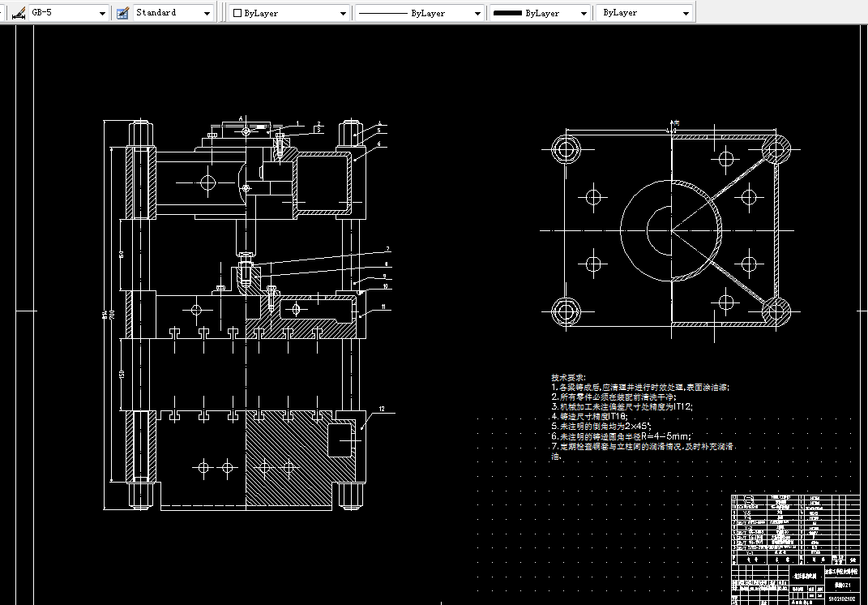
Task: Open the linetype ByLayer dropdown
Action: [477, 13]
